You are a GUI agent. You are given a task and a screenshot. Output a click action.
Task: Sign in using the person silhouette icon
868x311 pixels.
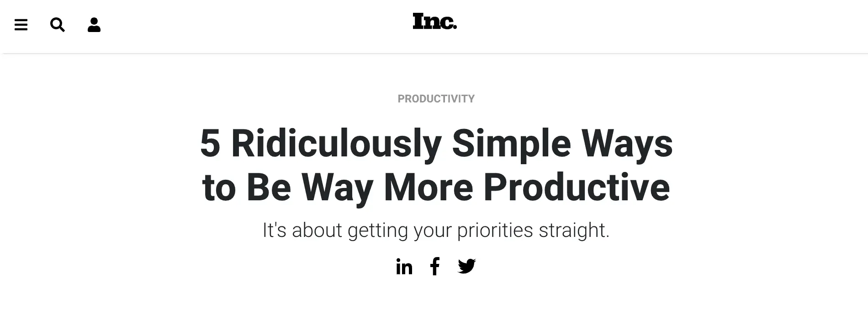[x=94, y=25]
